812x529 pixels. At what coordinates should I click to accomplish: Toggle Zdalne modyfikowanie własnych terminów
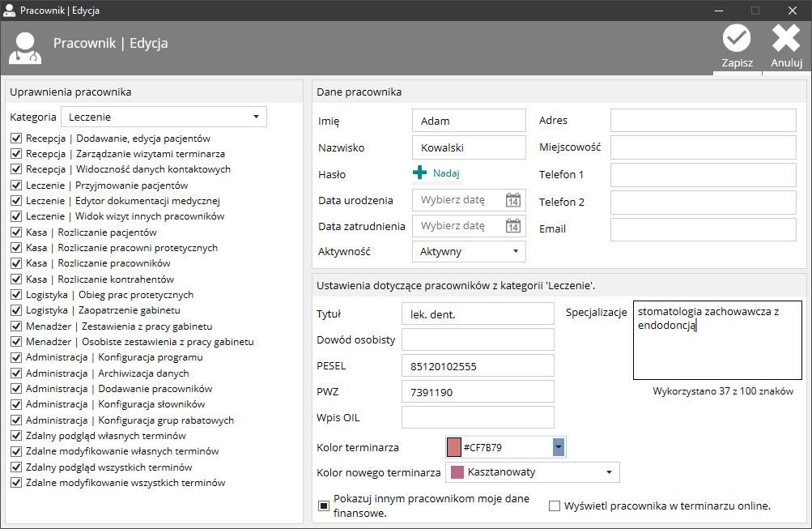16,451
